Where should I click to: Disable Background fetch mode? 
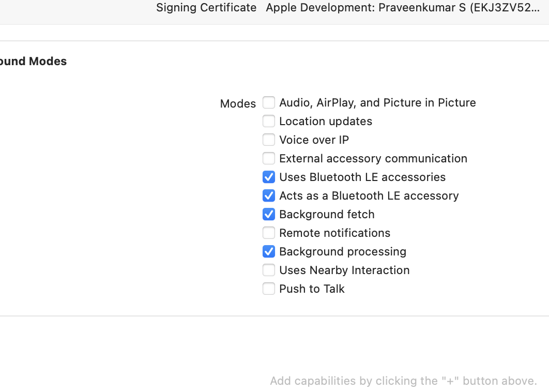269,214
